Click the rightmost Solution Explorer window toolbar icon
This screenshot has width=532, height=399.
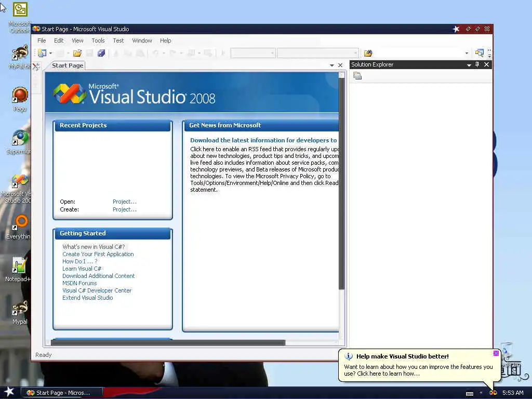[479, 53]
